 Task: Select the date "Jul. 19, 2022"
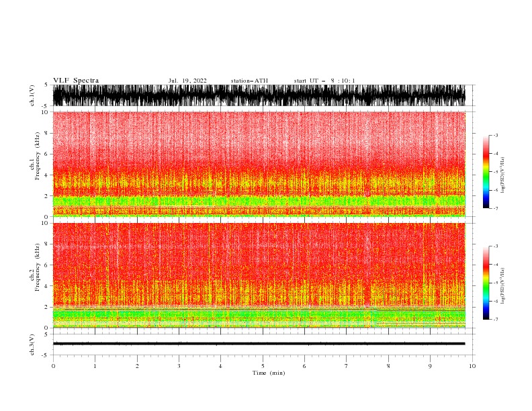(187, 81)
